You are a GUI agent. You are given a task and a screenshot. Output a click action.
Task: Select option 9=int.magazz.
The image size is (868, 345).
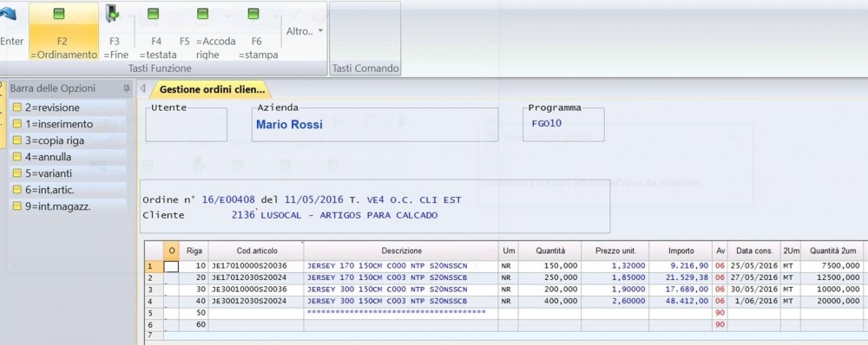pyautogui.click(x=68, y=206)
